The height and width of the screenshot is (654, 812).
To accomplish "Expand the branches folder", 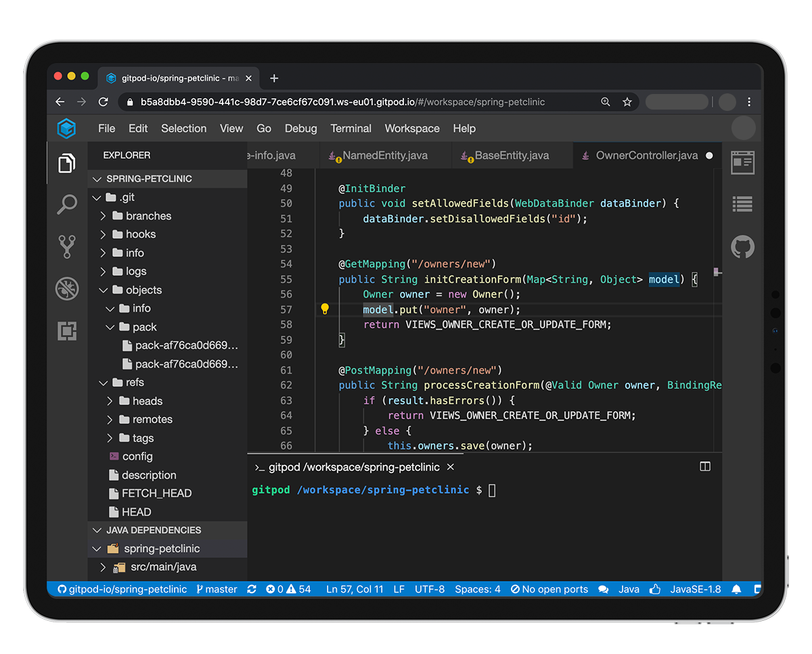I will tap(103, 216).
